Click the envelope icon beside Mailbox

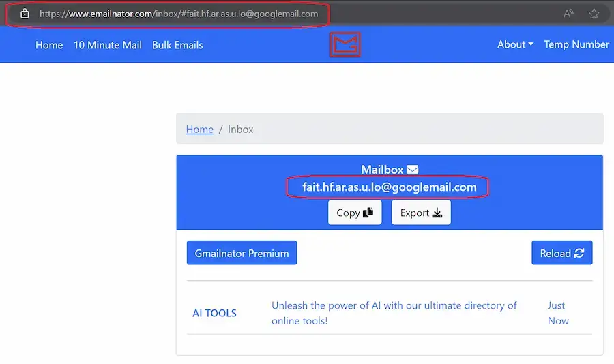[x=412, y=170]
